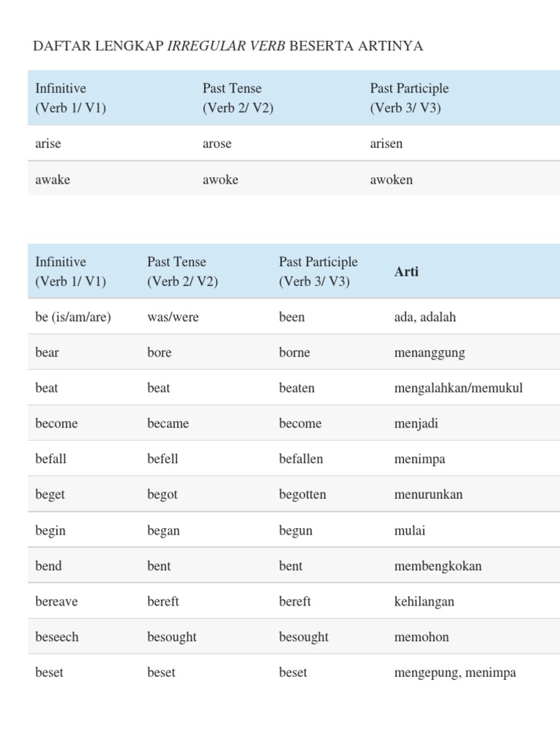Image resolution: width=560 pixels, height=747 pixels.
Task: Click the word 'begotten'
Action: coord(302,495)
